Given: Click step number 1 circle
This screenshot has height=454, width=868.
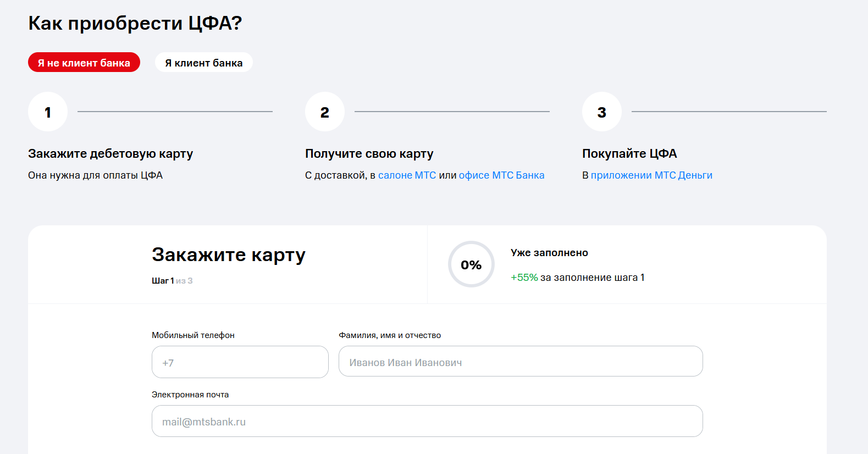Looking at the screenshot, I should (48, 112).
